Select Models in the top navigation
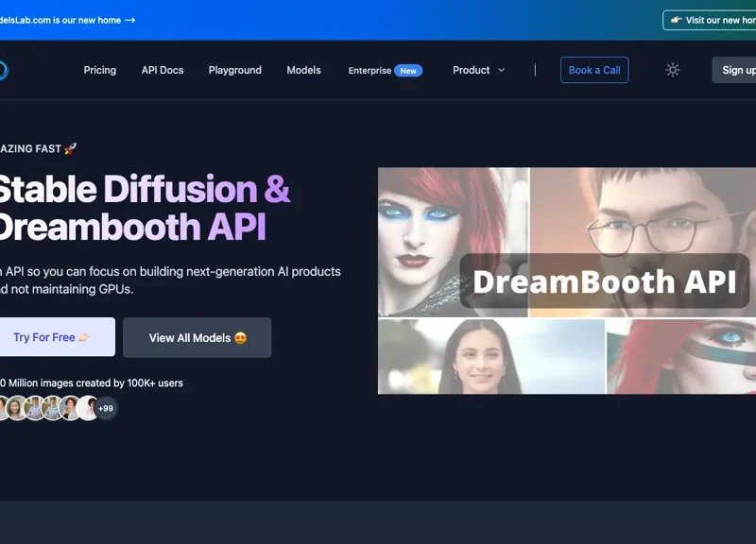 [x=303, y=70]
